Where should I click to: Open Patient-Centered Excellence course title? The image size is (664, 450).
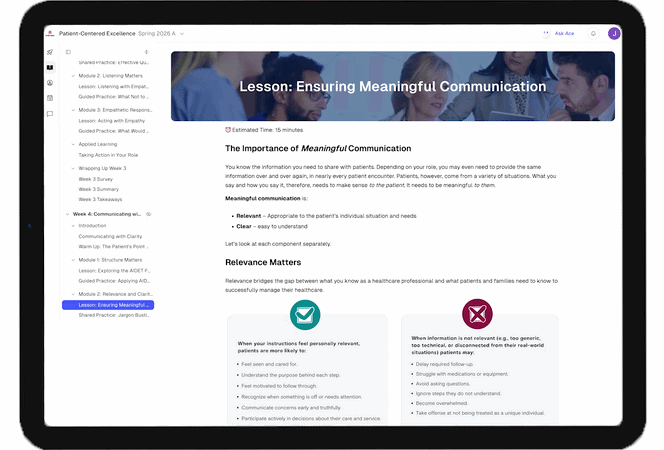[97, 33]
